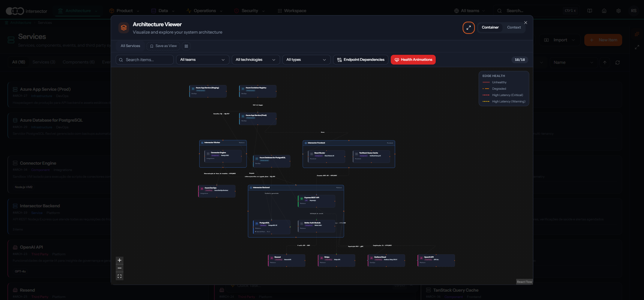Select the Azure Container Registry node
Image resolution: width=644 pixels, height=300 pixels.
pyautogui.click(x=258, y=91)
